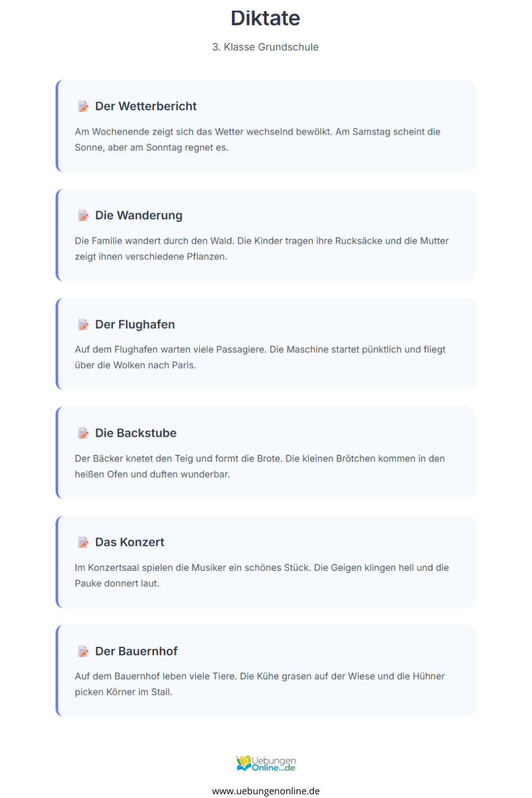
Task: Click the 3. Klasse Grundschule subtitle
Action: 265,47
